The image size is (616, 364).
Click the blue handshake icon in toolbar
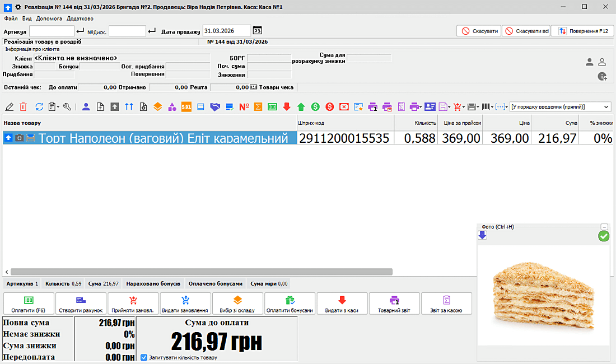tap(215, 106)
